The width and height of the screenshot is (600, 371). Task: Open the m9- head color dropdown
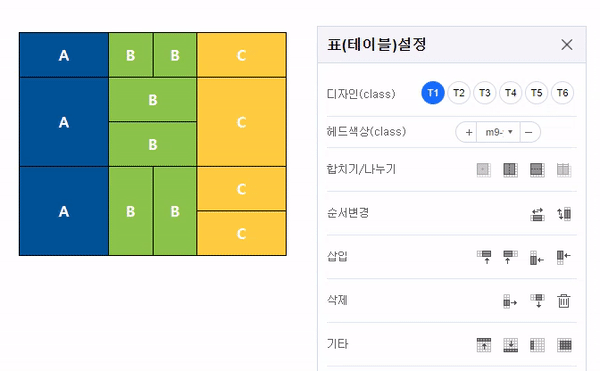click(498, 132)
